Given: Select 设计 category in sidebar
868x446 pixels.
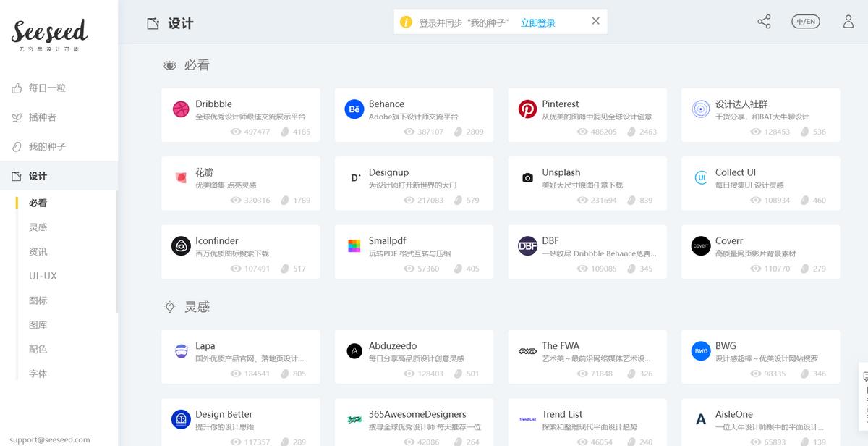Looking at the screenshot, I should coord(59,176).
